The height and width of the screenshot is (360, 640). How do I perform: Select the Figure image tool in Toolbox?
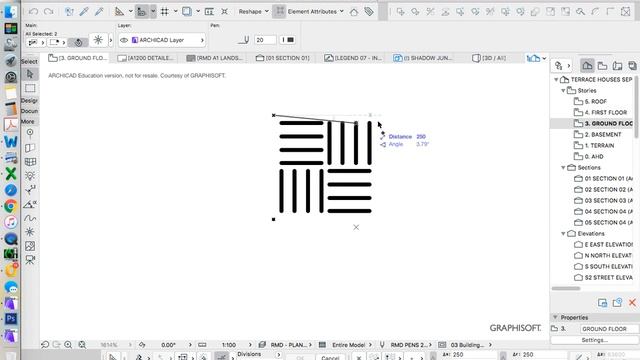click(x=30, y=246)
